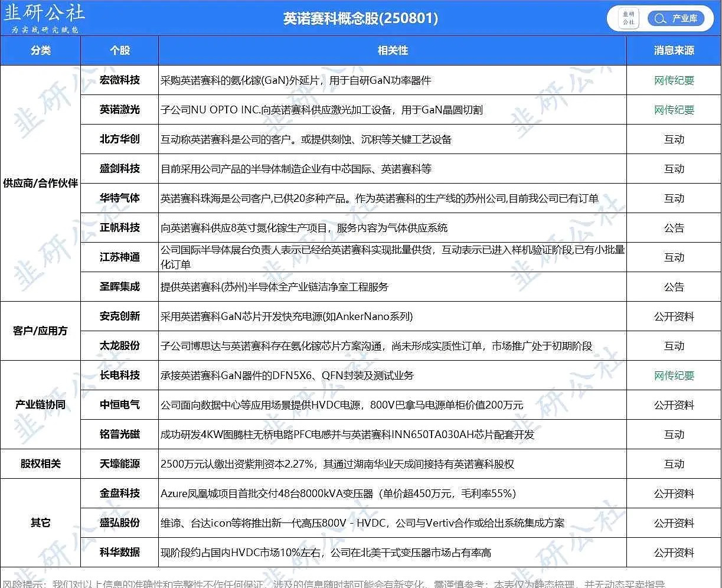Click the small round 韭研公社 badge
Screen dimensions: 722x588
(628, 18)
